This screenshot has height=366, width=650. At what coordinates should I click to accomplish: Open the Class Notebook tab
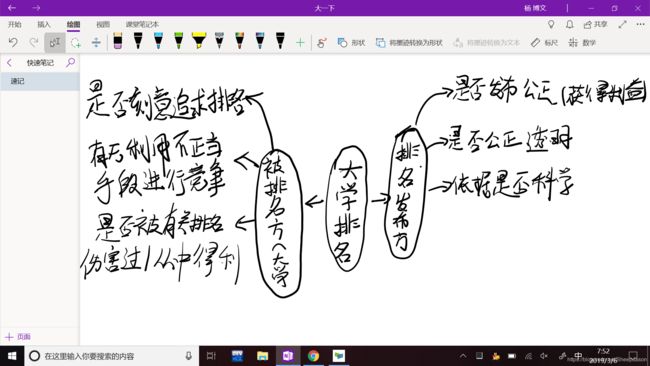pos(142,24)
